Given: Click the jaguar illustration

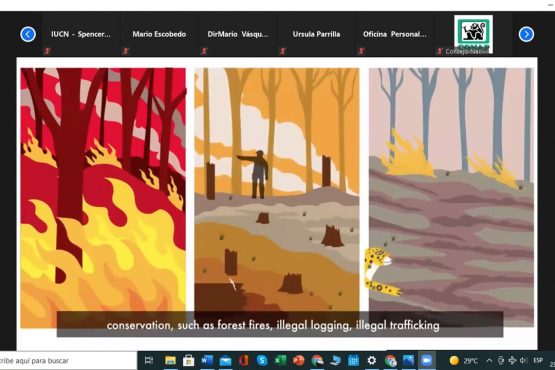Looking at the screenshot, I should (382, 272).
